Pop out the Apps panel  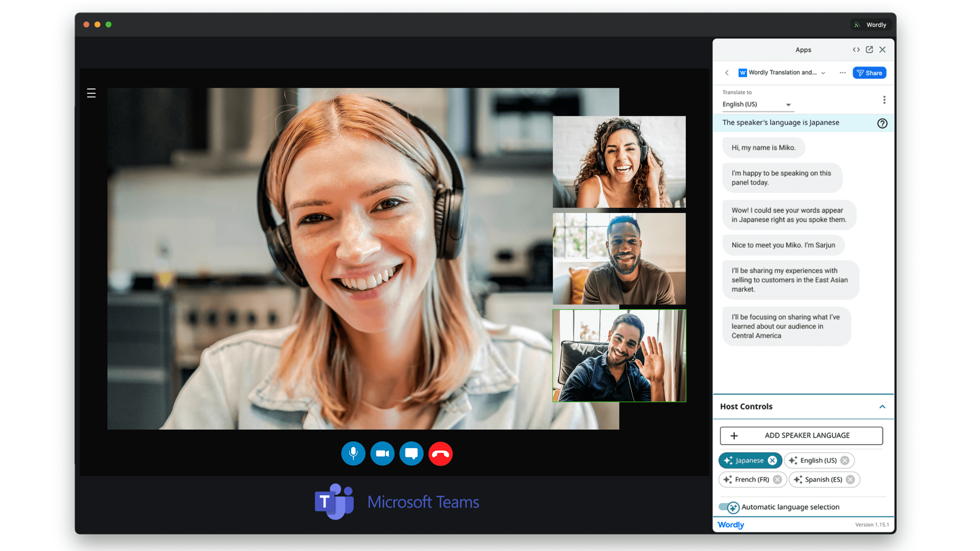[869, 50]
